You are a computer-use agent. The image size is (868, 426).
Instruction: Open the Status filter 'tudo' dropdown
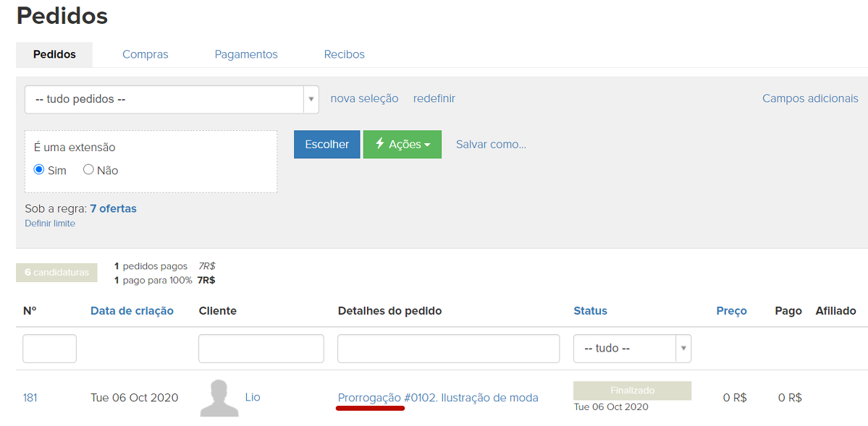click(632, 349)
